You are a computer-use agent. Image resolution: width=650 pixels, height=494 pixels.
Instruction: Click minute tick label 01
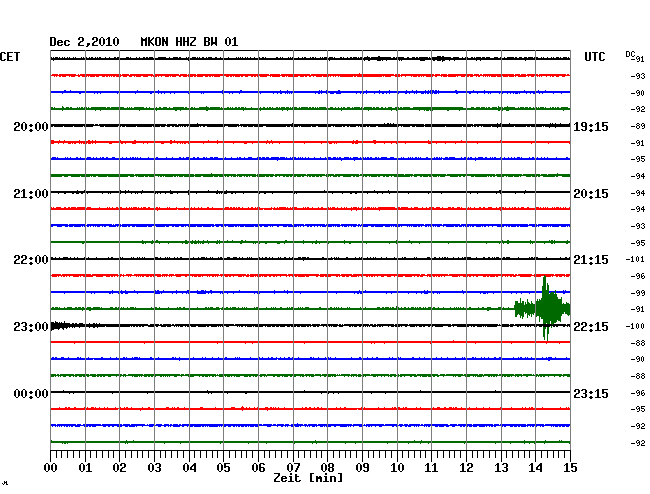[x=85, y=468]
